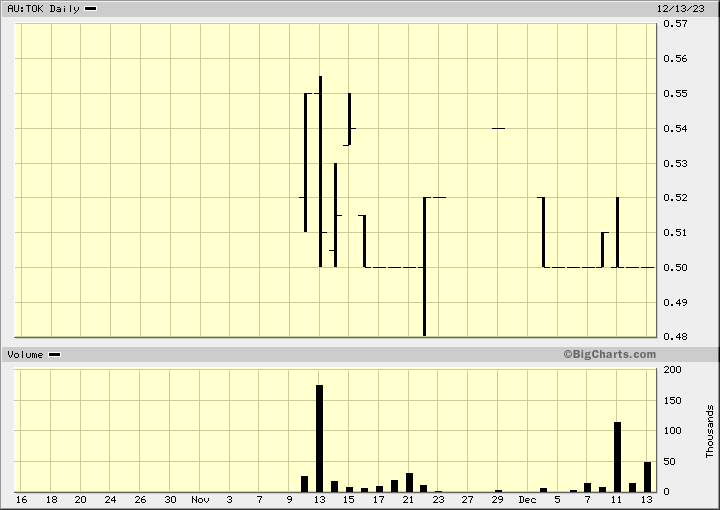720x510 pixels.
Task: Click the 150 volume axis label
Action: 673,400
